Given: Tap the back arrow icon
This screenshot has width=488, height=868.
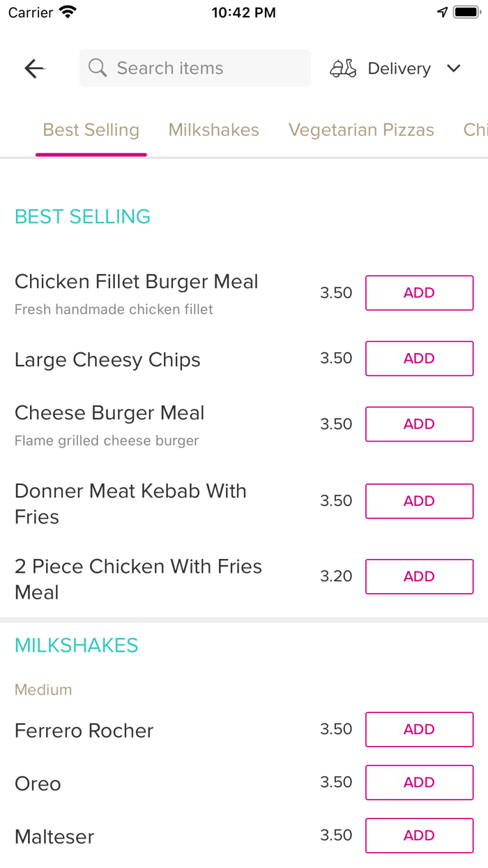Looking at the screenshot, I should pos(34,68).
